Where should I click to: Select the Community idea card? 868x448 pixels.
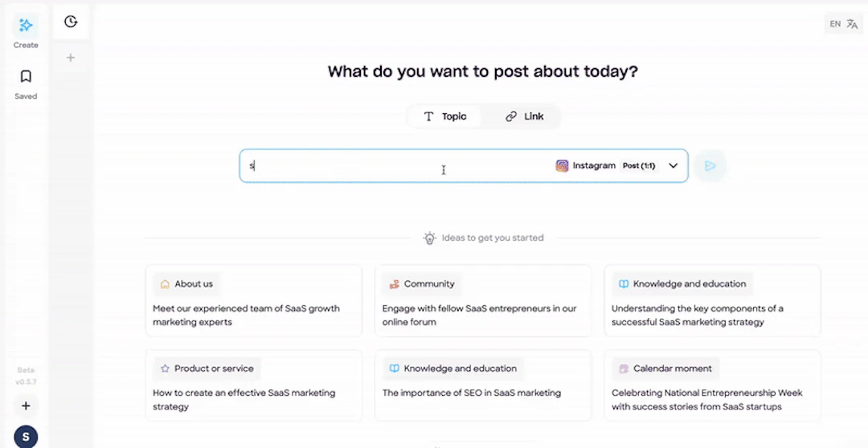482,300
